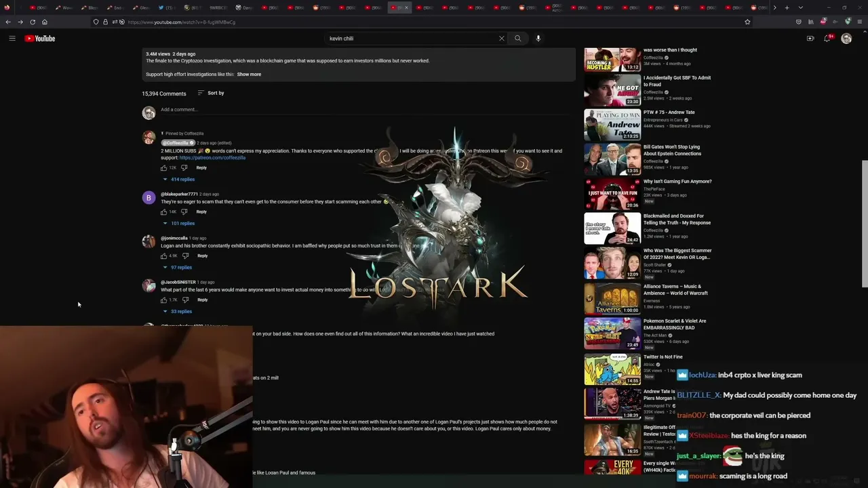The width and height of the screenshot is (868, 488).
Task: Like JacobSiNiSTER's comment
Action: [x=163, y=300]
